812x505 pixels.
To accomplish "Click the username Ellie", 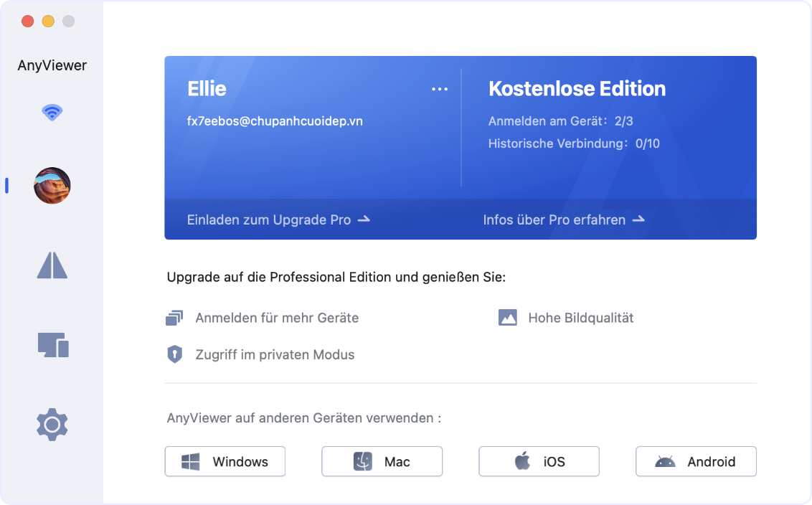I will (207, 89).
